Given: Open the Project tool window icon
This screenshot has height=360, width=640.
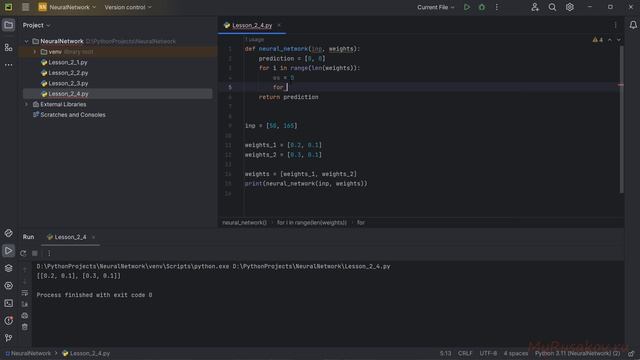Looking at the screenshot, I should pos(8,25).
